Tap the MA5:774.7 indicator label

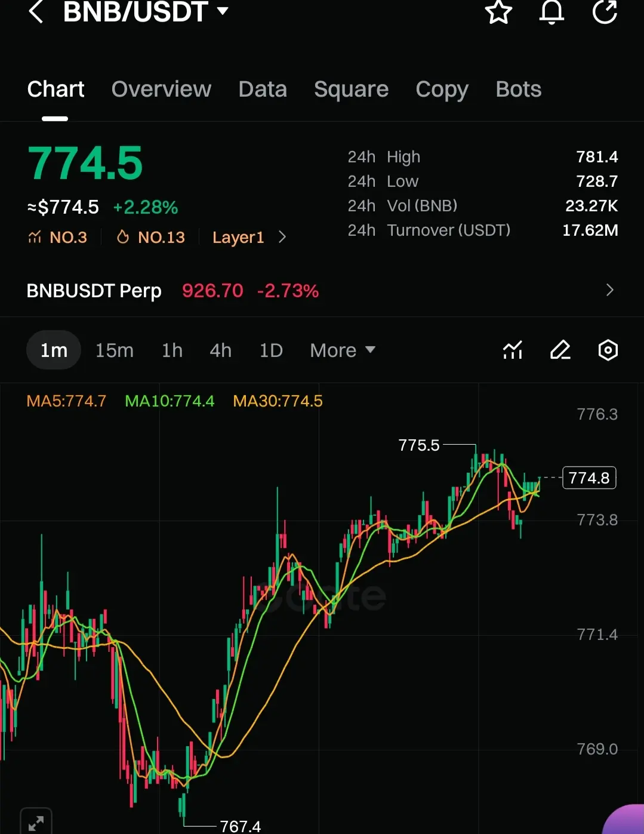(66, 401)
